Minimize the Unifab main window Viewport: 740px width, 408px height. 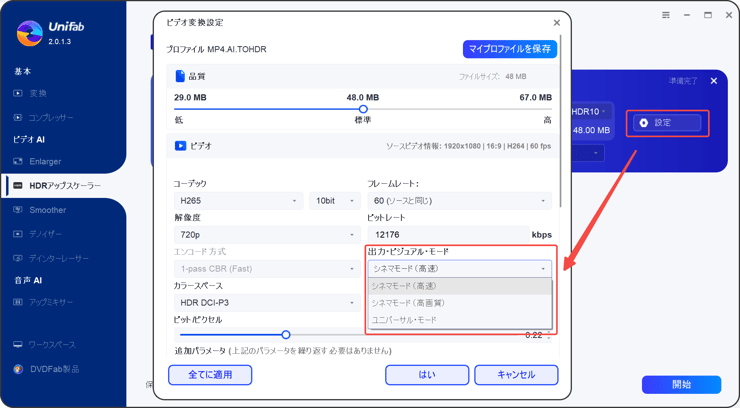(x=687, y=15)
